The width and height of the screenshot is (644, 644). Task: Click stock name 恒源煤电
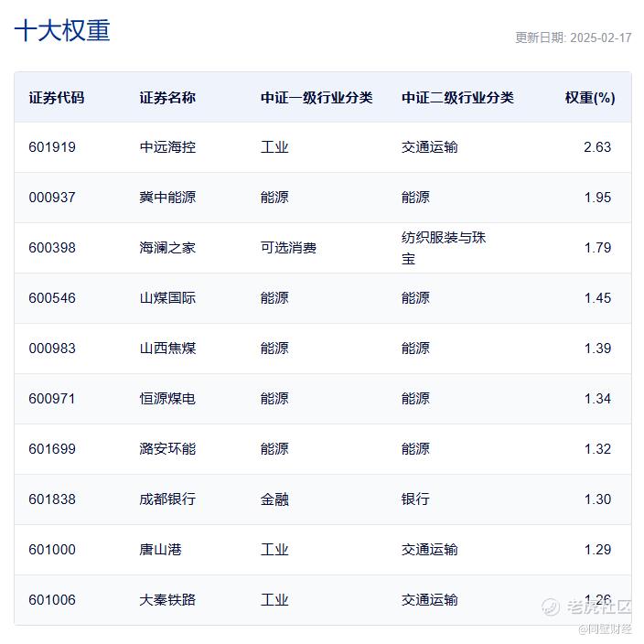167,399
